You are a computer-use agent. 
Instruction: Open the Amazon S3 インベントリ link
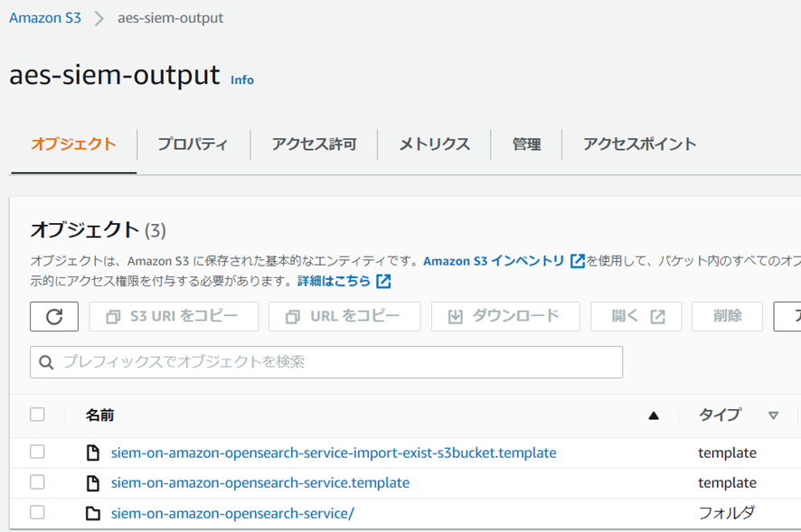[x=494, y=261]
